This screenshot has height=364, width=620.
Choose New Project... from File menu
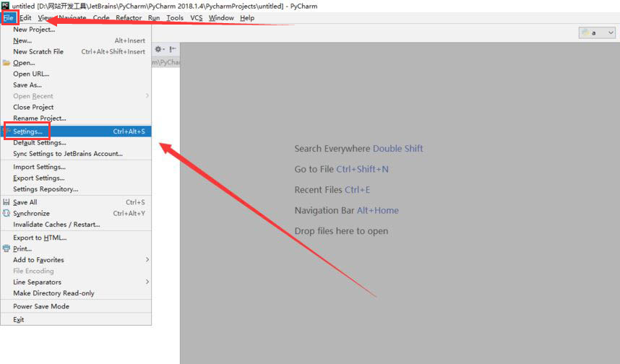tap(76, 29)
